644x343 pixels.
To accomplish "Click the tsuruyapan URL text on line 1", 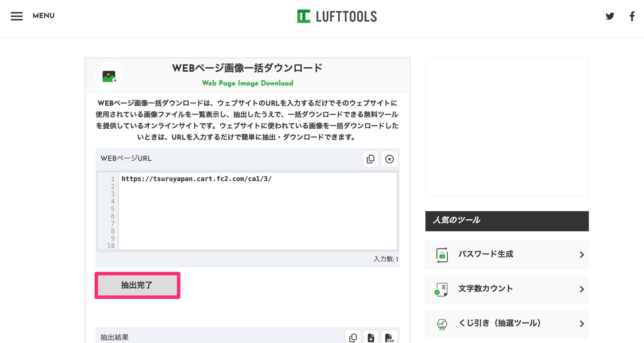I will coord(197,179).
